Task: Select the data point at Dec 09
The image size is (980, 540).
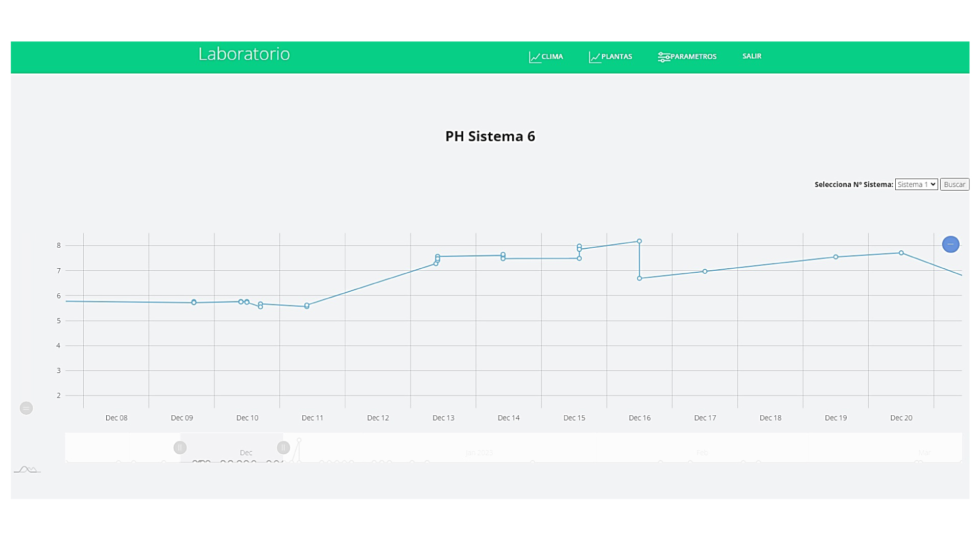Action: click(x=194, y=302)
